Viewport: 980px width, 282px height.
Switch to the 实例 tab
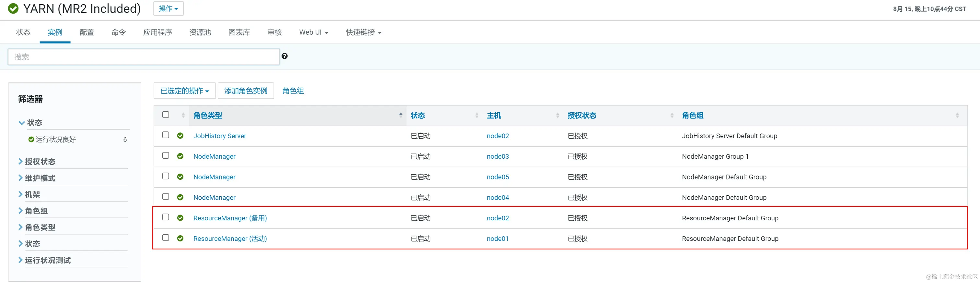(x=55, y=32)
